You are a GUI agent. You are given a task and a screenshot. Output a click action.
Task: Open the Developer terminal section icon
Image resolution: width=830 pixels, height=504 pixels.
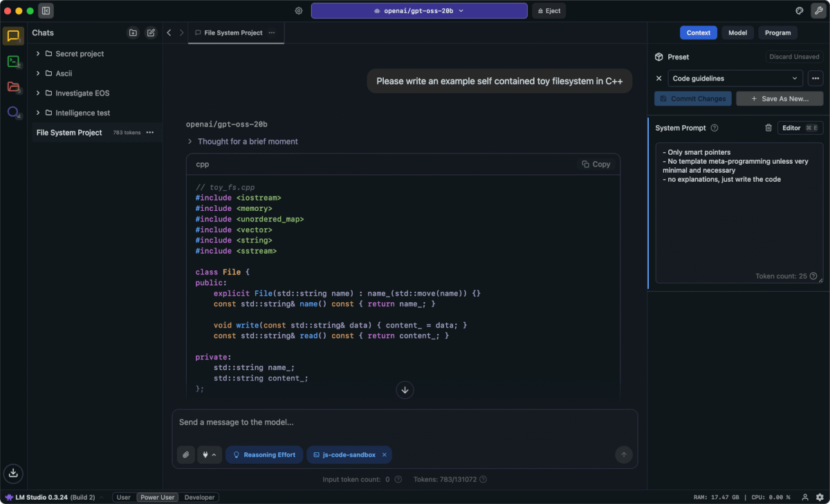click(13, 62)
